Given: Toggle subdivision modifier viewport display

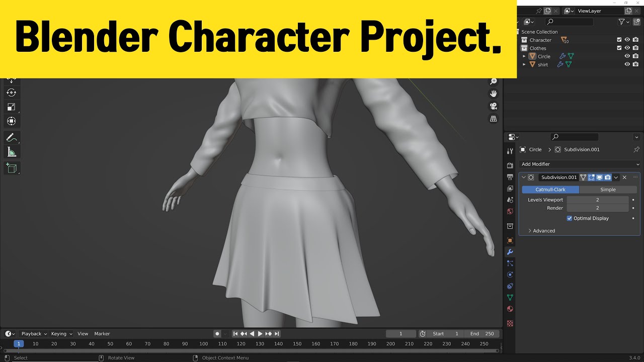Looking at the screenshot, I should pyautogui.click(x=600, y=177).
